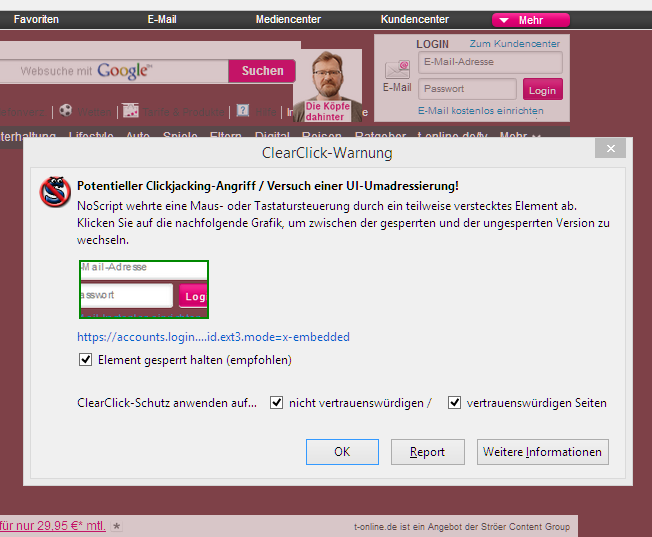Click the blocked login form preview graphic
This screenshot has width=652, height=537.
144,290
